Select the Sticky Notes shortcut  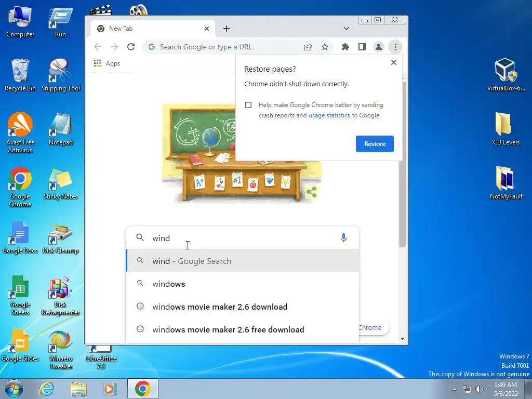(x=60, y=184)
